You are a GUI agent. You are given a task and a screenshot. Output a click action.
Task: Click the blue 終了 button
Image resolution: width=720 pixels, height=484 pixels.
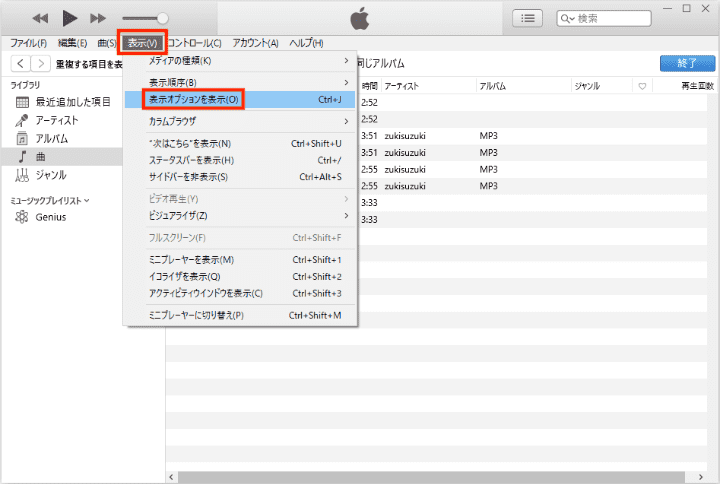[686, 63]
